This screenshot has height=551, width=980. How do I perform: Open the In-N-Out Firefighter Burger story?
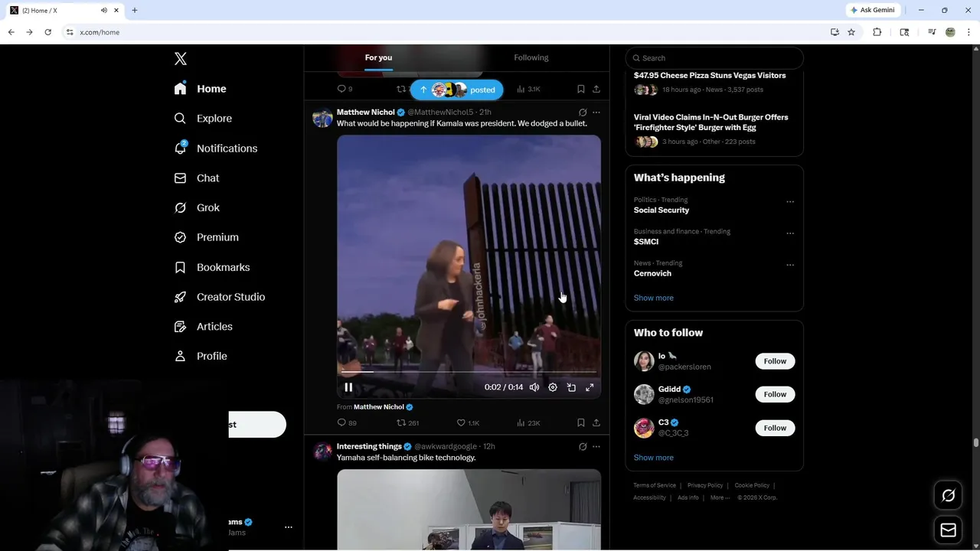pos(714,130)
